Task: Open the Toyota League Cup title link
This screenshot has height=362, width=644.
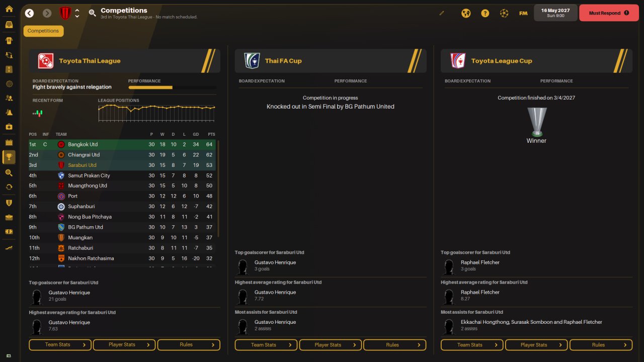Action: pos(502,61)
